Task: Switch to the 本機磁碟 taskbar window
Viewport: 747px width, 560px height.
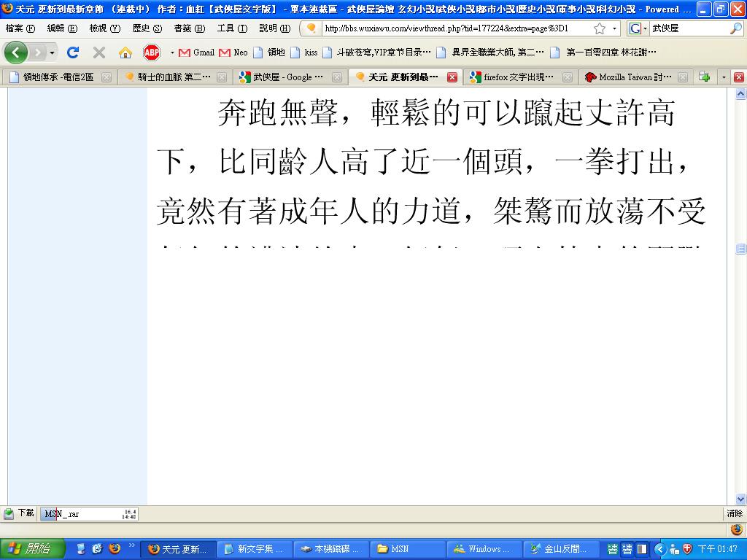Action: (331, 549)
